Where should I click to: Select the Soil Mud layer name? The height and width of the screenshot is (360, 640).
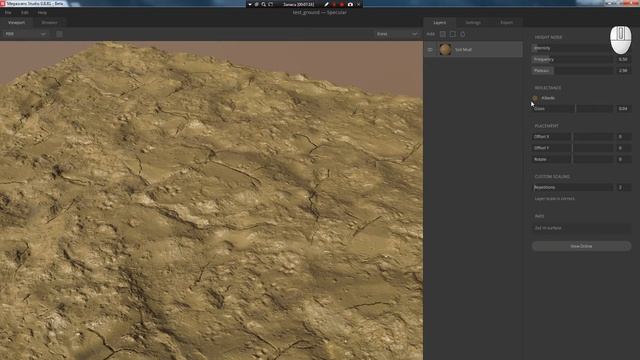(463, 49)
